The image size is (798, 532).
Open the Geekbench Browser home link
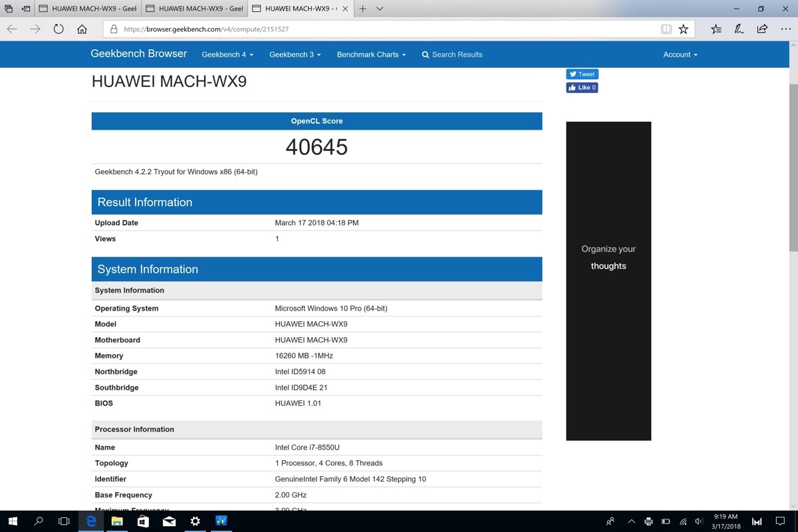pos(139,54)
